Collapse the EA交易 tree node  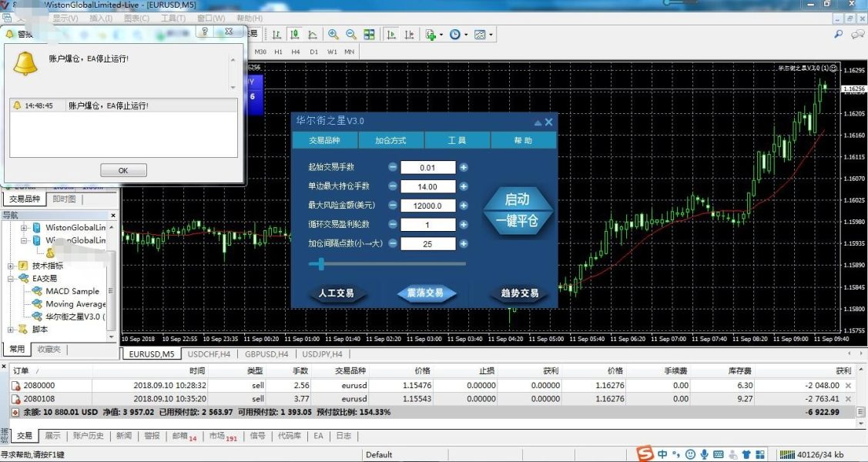point(12,279)
